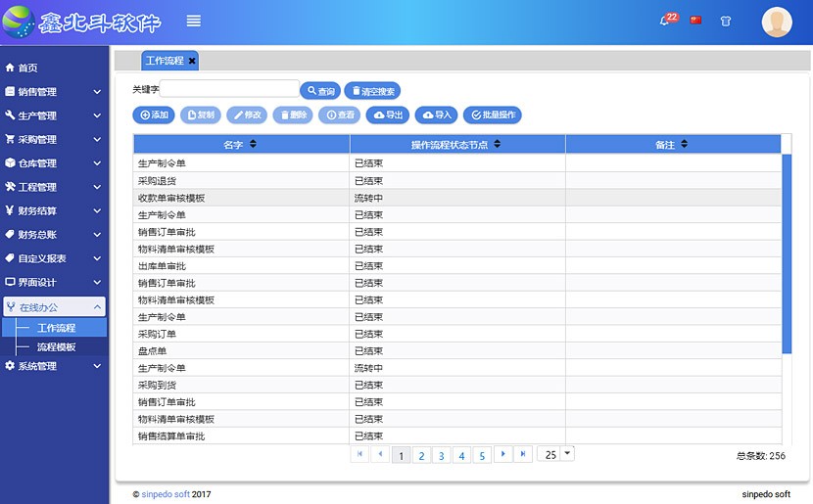Click the hamburger menu icon in header

pyautogui.click(x=194, y=21)
